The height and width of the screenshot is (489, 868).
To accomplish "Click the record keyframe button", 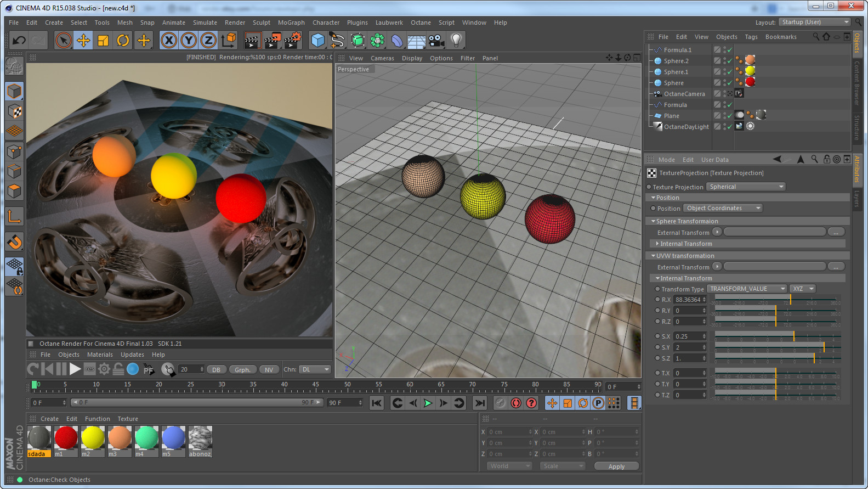I will pyautogui.click(x=516, y=403).
